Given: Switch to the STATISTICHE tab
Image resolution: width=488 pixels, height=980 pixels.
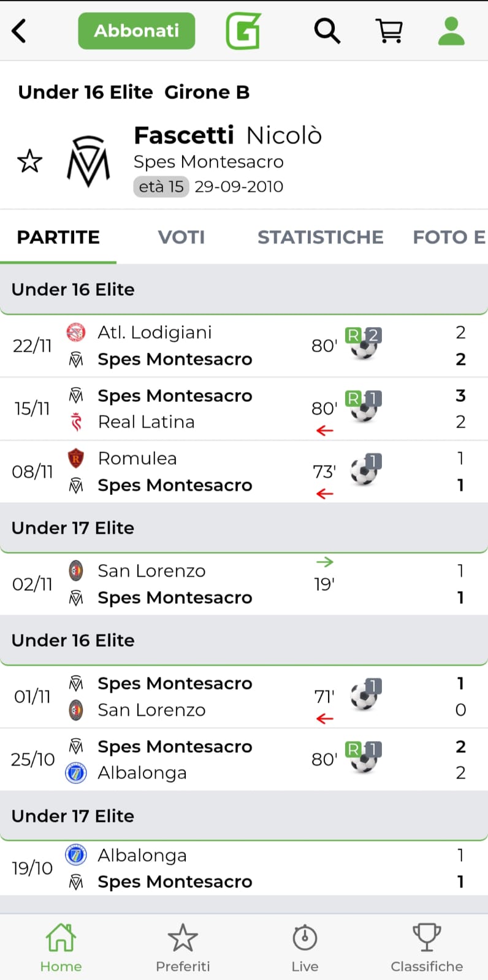Looking at the screenshot, I should pos(320,237).
